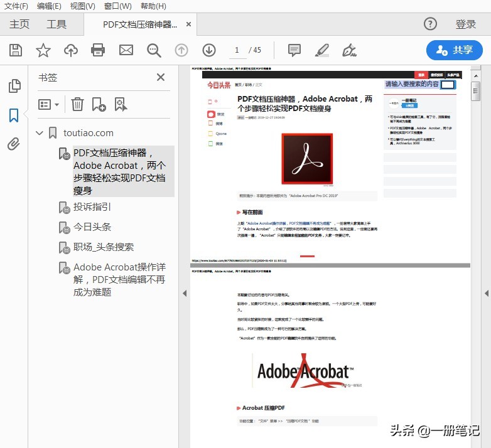Click 登录 to sign in

[x=466, y=24]
